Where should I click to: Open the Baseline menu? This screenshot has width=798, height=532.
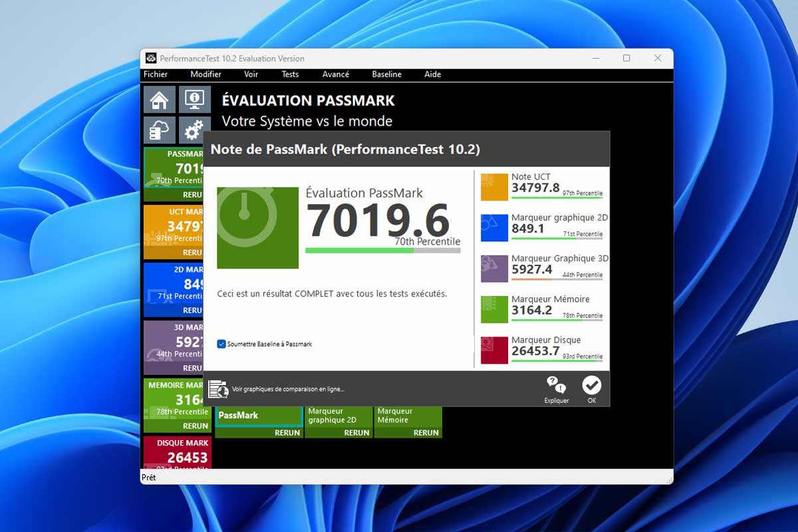click(x=387, y=74)
